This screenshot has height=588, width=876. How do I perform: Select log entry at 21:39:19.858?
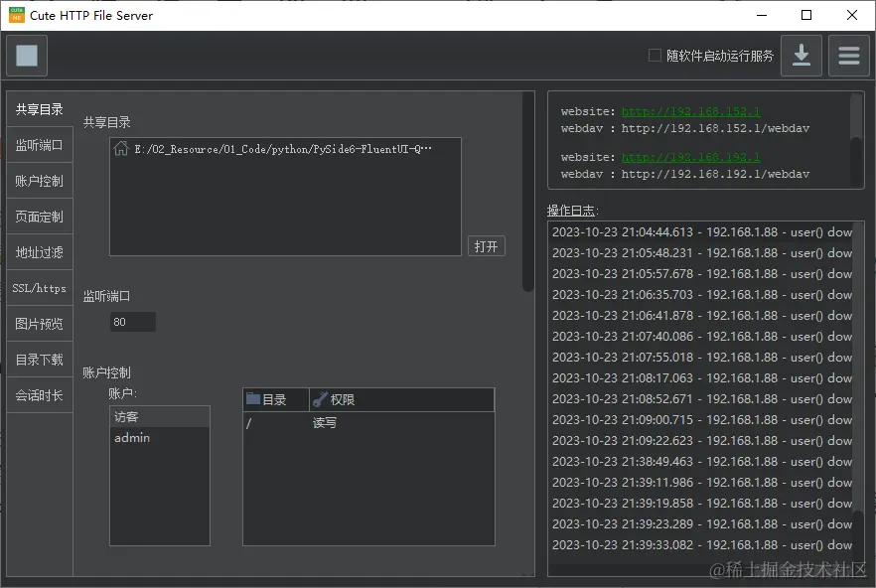click(701, 503)
